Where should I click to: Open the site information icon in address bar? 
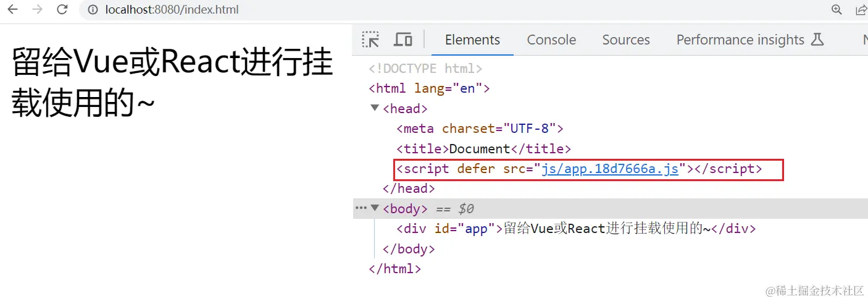(x=93, y=10)
